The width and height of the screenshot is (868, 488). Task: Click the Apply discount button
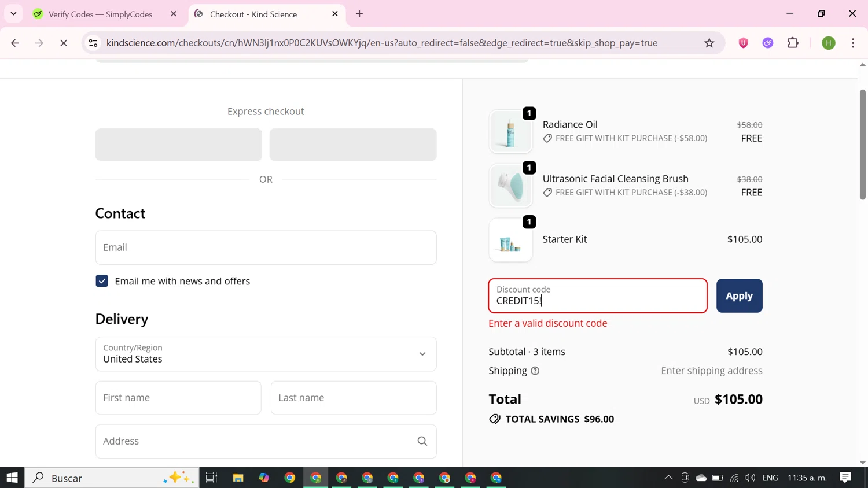[x=739, y=295]
